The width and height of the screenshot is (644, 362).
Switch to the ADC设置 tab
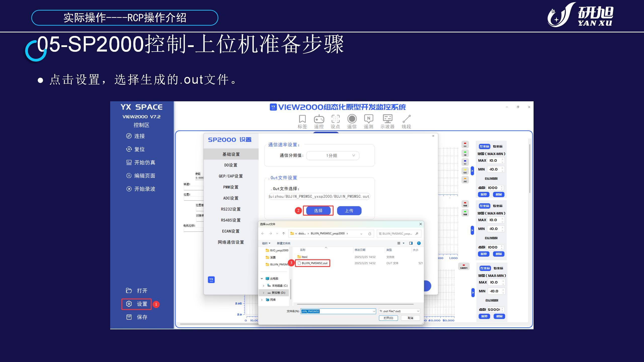[x=231, y=198]
